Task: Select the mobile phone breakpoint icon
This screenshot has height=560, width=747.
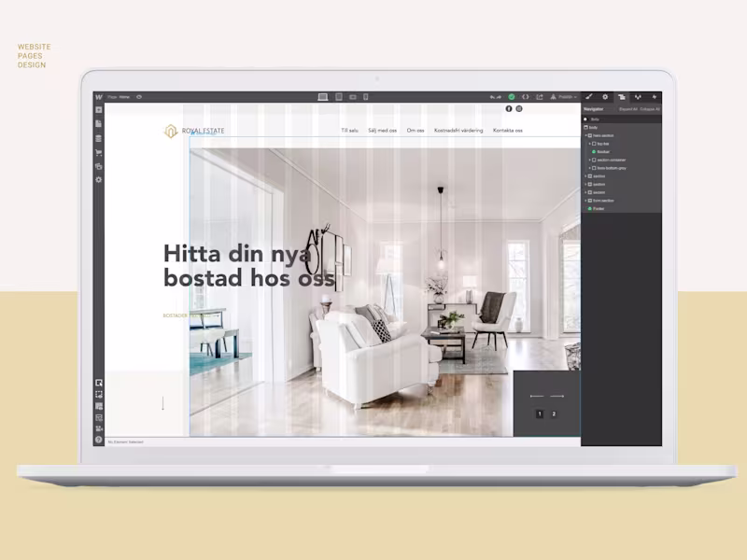Action: (x=365, y=96)
